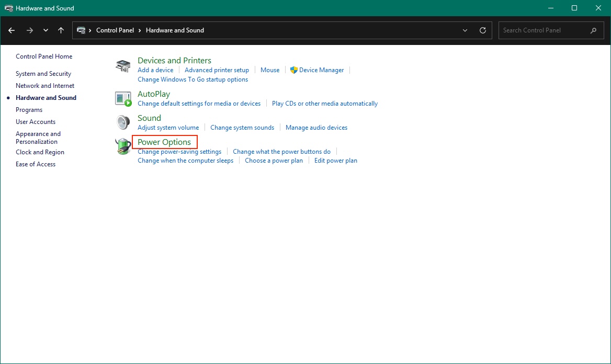Go back using the back arrow

(x=12, y=30)
